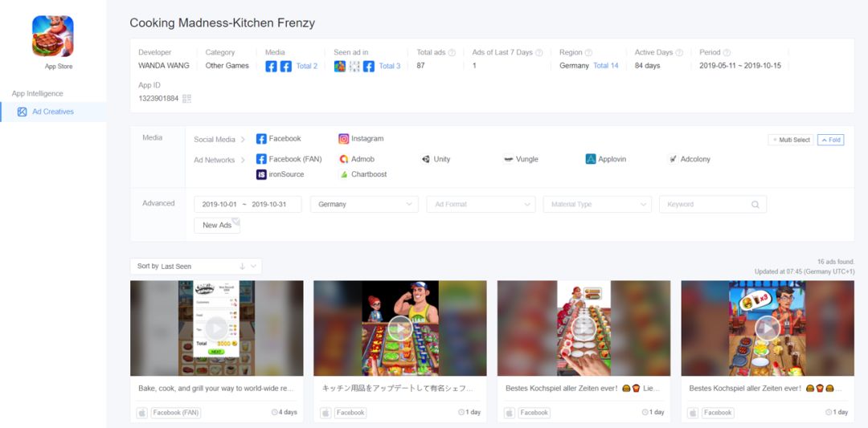Image resolution: width=868 pixels, height=428 pixels.
Task: Open Ad Creatives in the sidebar
Action: 52,112
